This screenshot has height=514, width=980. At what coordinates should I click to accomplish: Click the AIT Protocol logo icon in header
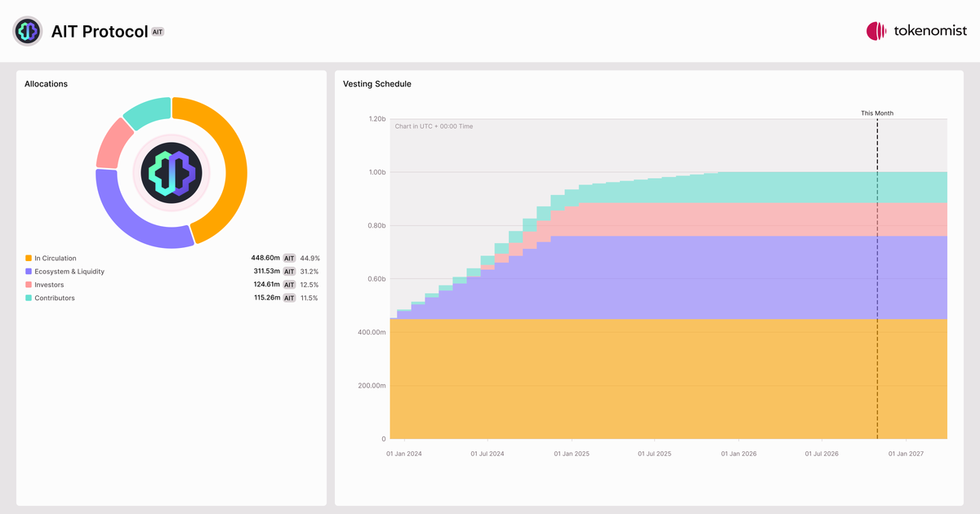27,31
